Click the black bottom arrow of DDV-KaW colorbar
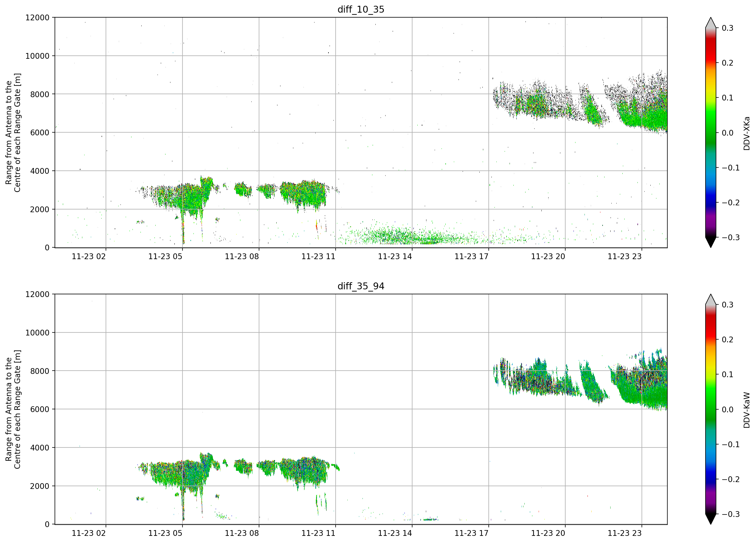This screenshot has width=756, height=543. 711,519
